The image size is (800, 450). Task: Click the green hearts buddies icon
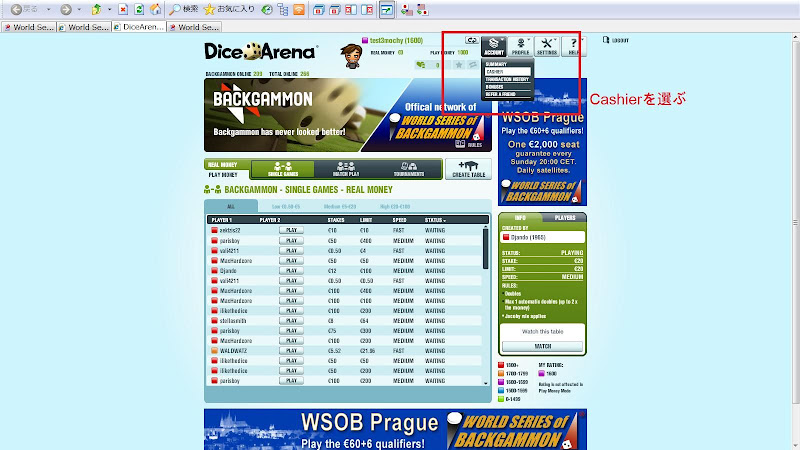[x=421, y=65]
